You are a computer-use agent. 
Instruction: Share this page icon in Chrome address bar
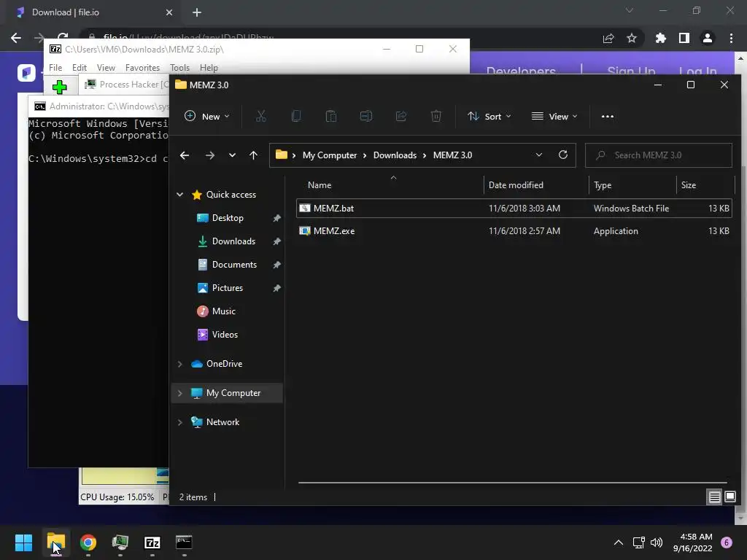coord(608,38)
